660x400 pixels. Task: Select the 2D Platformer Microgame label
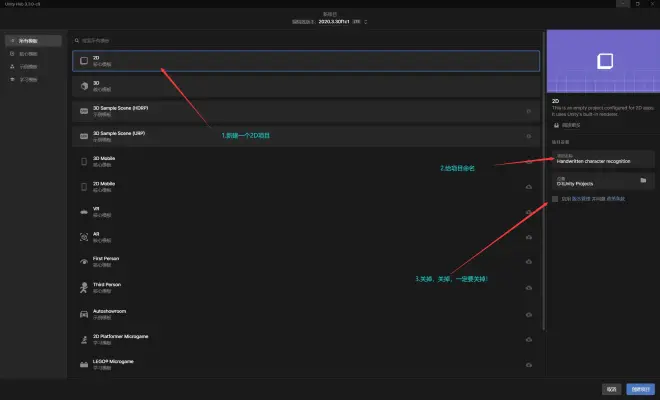120,336
